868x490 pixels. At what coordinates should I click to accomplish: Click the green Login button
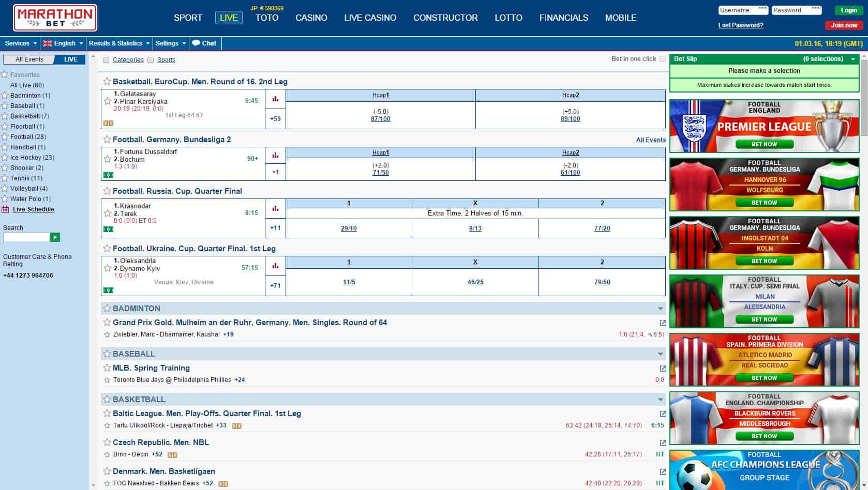pyautogui.click(x=848, y=10)
